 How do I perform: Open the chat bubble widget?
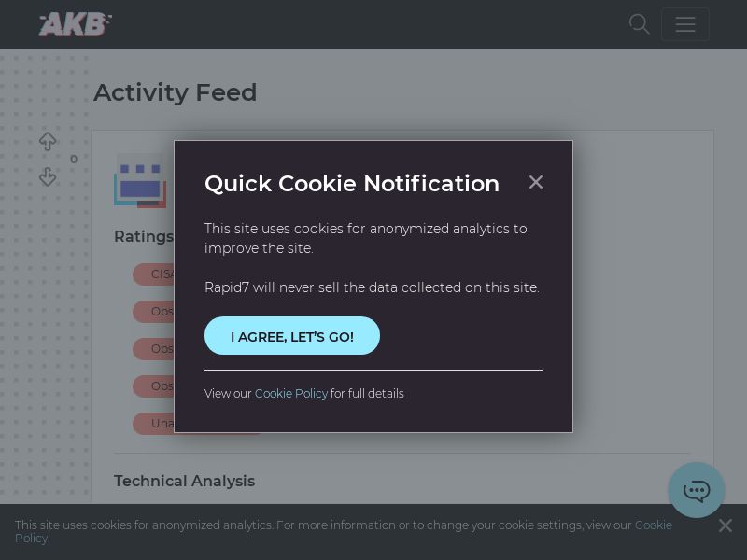point(697,490)
